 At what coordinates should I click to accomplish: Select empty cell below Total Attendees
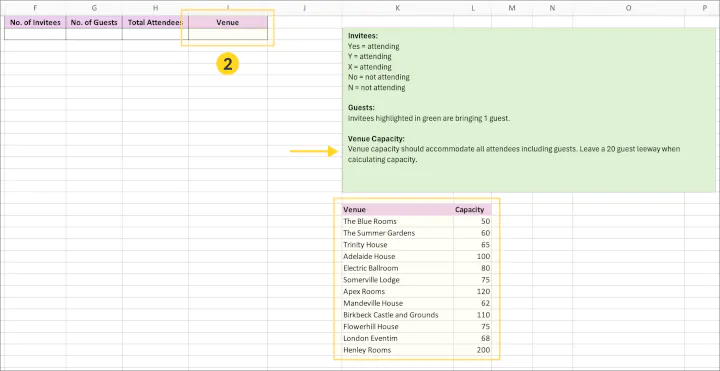pyautogui.click(x=155, y=34)
